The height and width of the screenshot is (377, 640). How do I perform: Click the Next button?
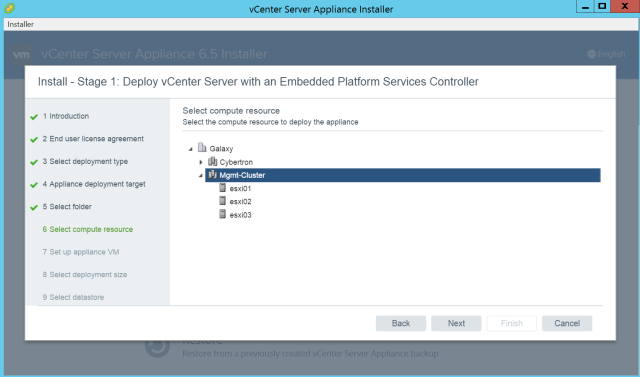[x=456, y=323]
